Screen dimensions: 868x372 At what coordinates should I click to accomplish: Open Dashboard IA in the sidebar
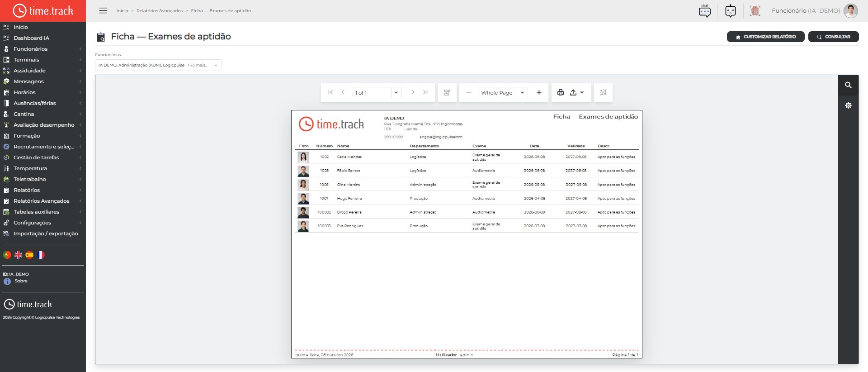click(x=43, y=38)
